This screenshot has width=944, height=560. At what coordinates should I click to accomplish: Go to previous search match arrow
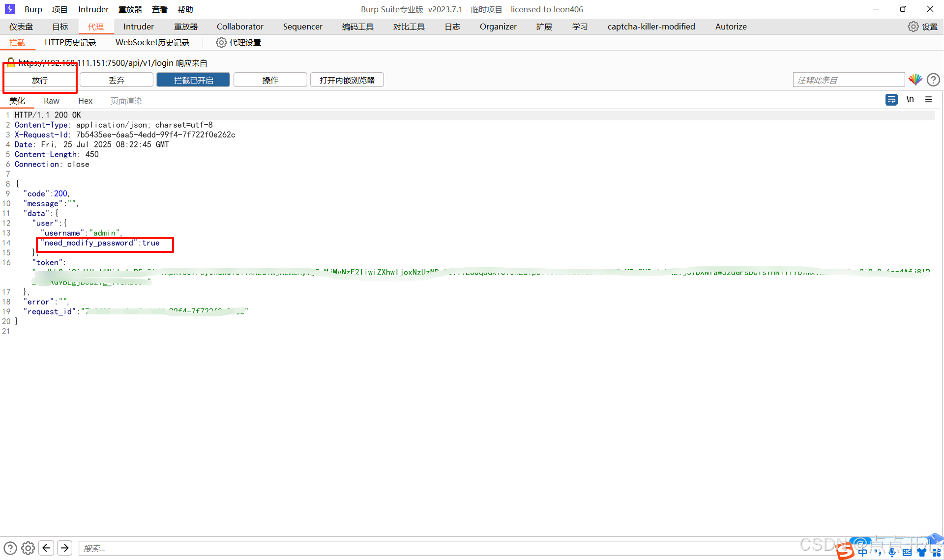click(47, 548)
